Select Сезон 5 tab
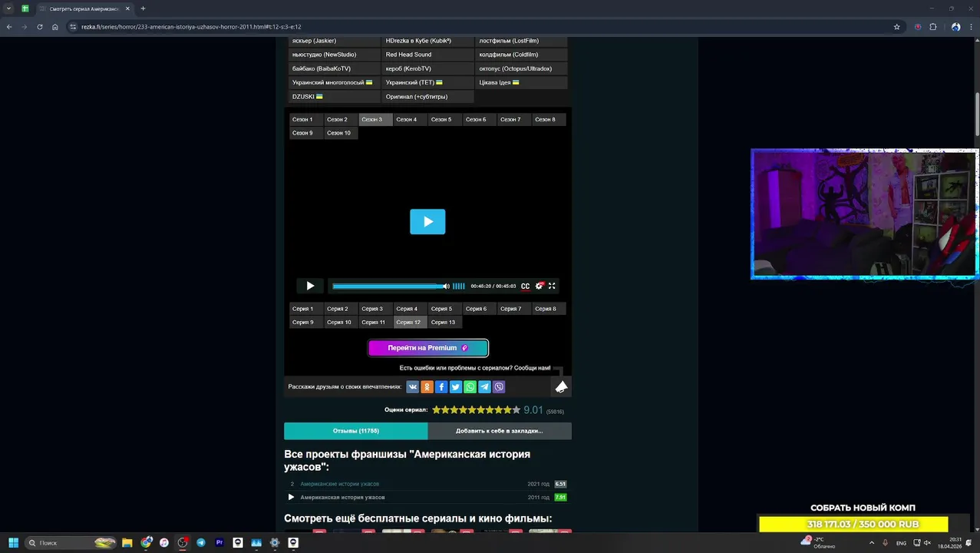Viewport: 980px width, 553px height. point(444,119)
